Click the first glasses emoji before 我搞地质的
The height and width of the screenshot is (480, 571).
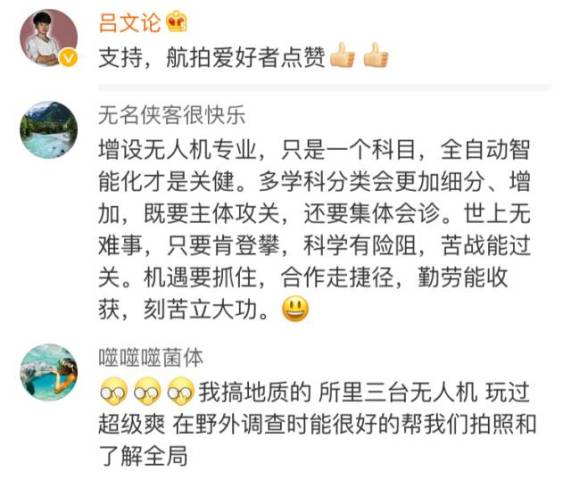tap(113, 392)
